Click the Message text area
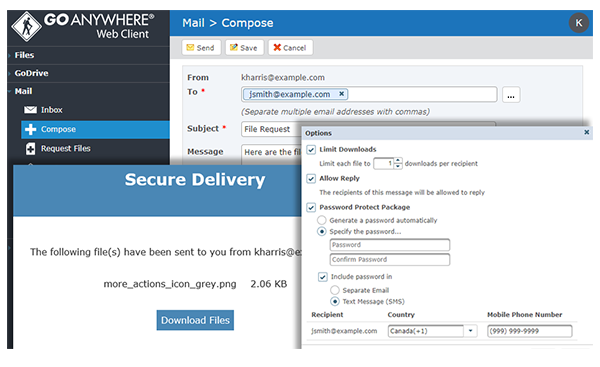Image resolution: width=600 pixels, height=367 pixels. 271,154
